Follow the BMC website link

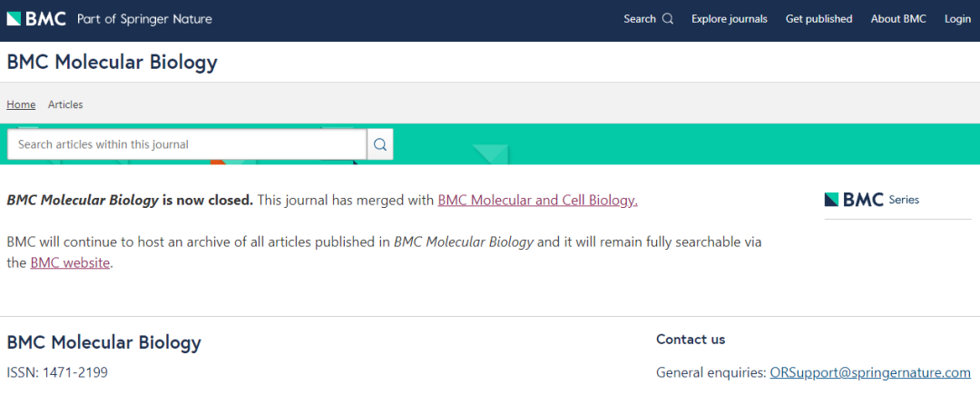click(70, 262)
